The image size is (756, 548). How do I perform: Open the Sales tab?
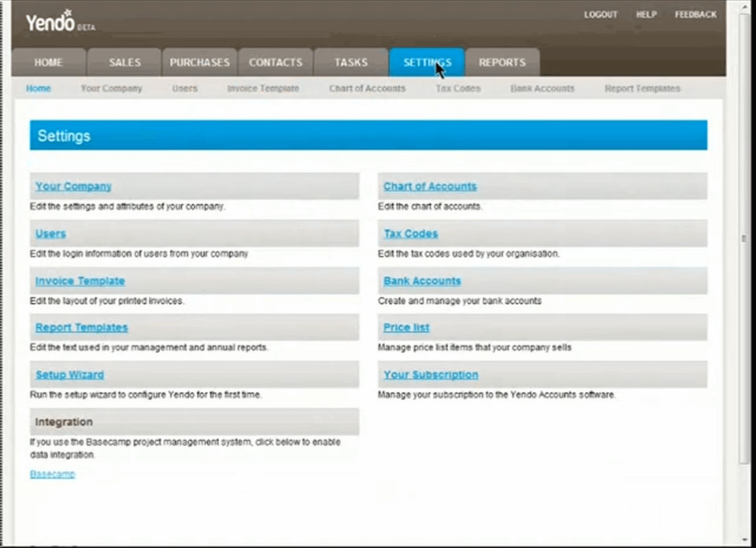(124, 62)
